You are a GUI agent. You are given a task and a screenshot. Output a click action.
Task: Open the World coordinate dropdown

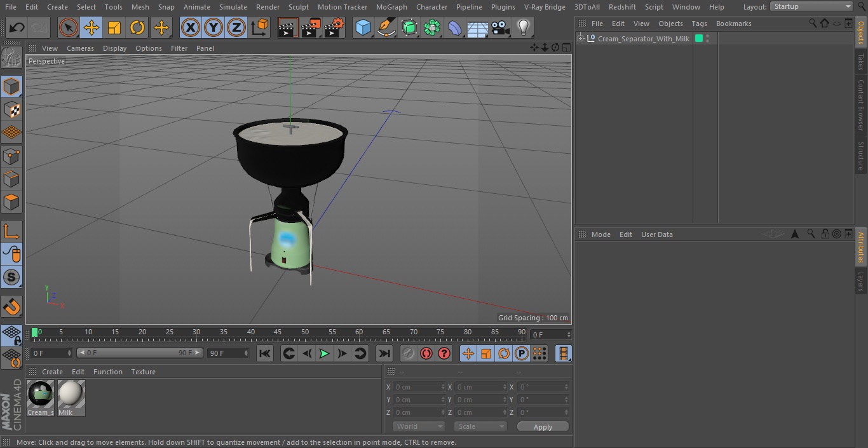coord(418,426)
